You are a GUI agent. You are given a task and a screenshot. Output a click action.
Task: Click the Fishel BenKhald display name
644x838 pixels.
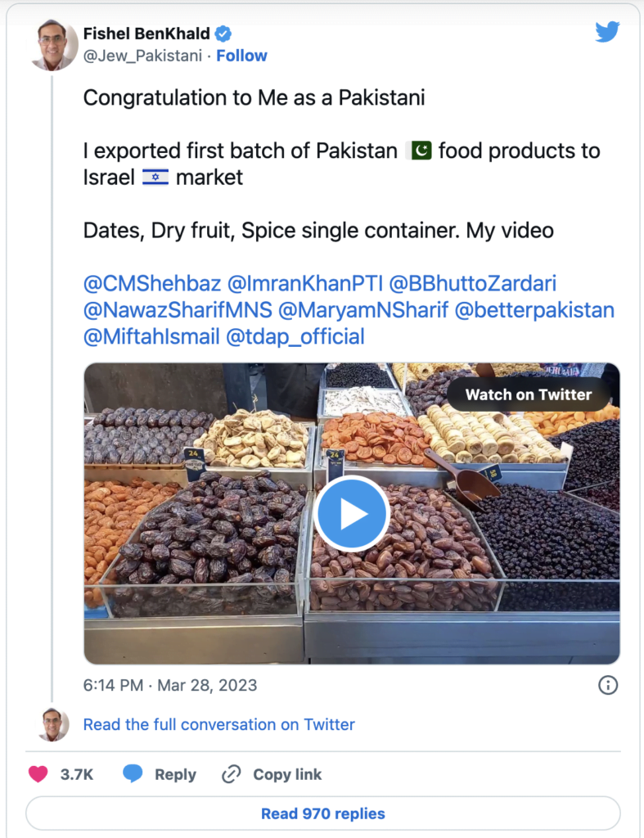pyautogui.click(x=146, y=34)
